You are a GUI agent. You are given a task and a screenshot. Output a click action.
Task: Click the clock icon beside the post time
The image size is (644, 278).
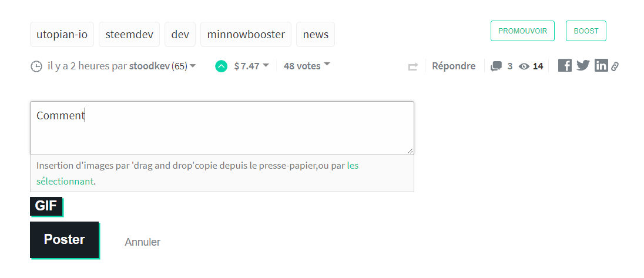tap(36, 66)
